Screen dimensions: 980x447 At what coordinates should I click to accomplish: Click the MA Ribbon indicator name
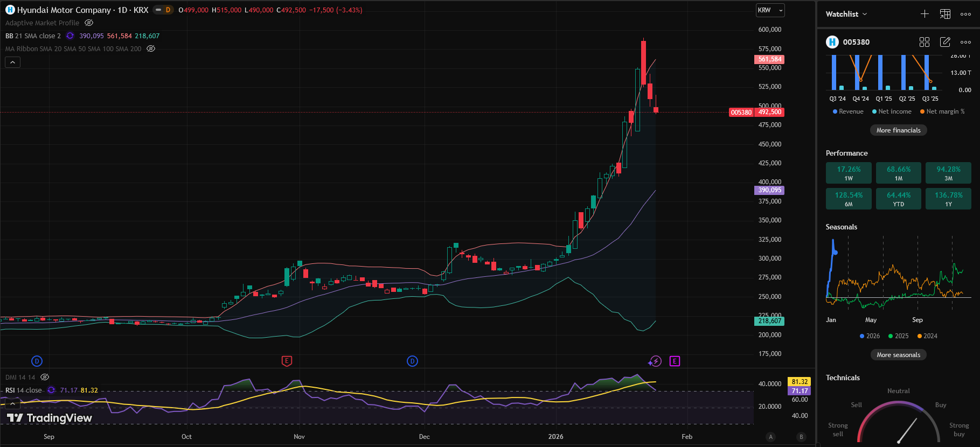73,48
